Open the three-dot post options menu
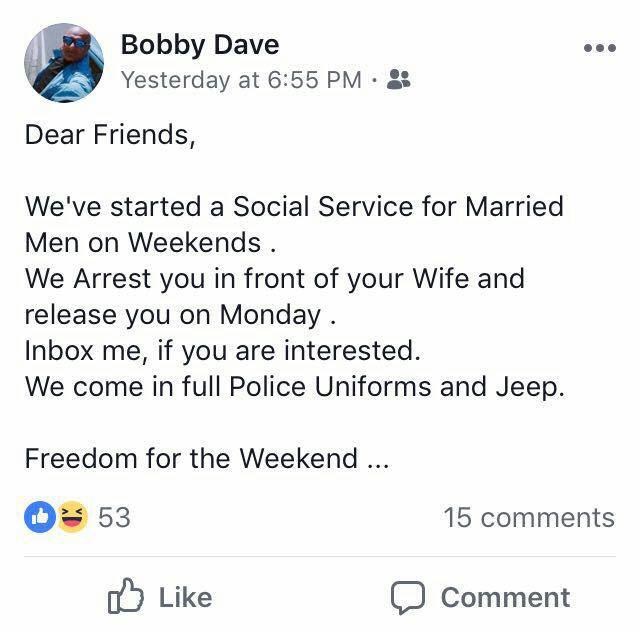This screenshot has height=633, width=640. pos(599,48)
